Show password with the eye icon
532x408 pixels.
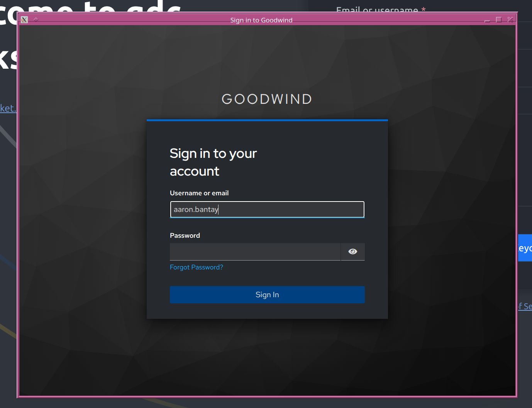353,252
